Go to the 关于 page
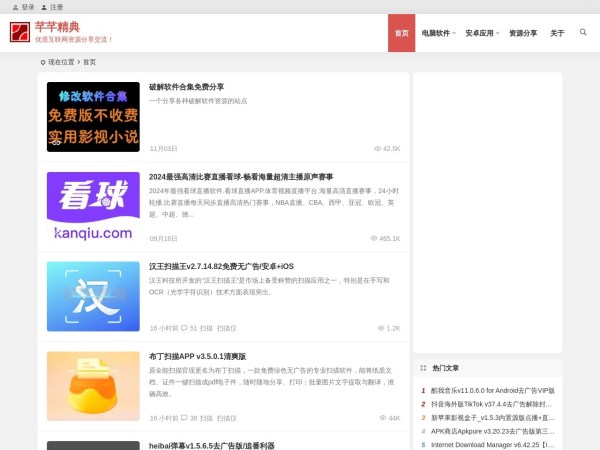This screenshot has width=600, height=450. point(557,33)
